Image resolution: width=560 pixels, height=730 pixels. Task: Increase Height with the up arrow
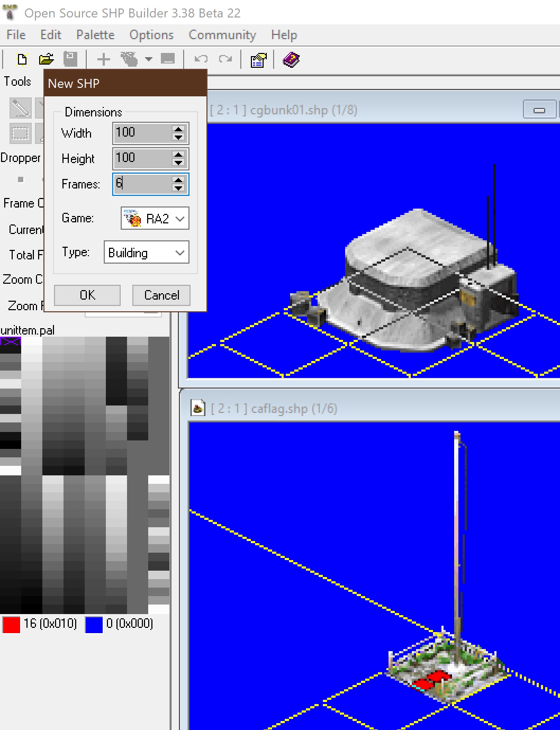pyautogui.click(x=179, y=154)
